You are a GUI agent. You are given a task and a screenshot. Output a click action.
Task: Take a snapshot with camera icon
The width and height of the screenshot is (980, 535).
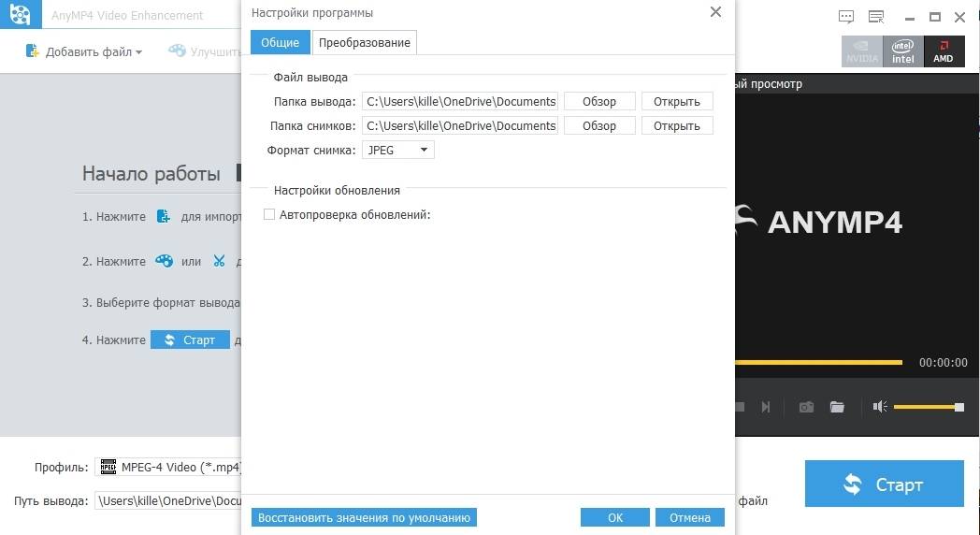coord(806,407)
